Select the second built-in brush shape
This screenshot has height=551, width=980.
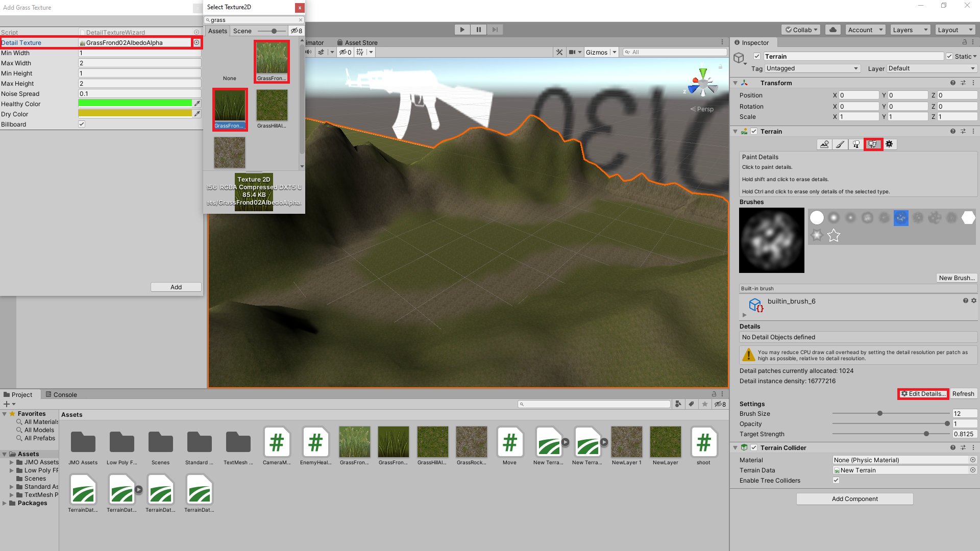834,217
